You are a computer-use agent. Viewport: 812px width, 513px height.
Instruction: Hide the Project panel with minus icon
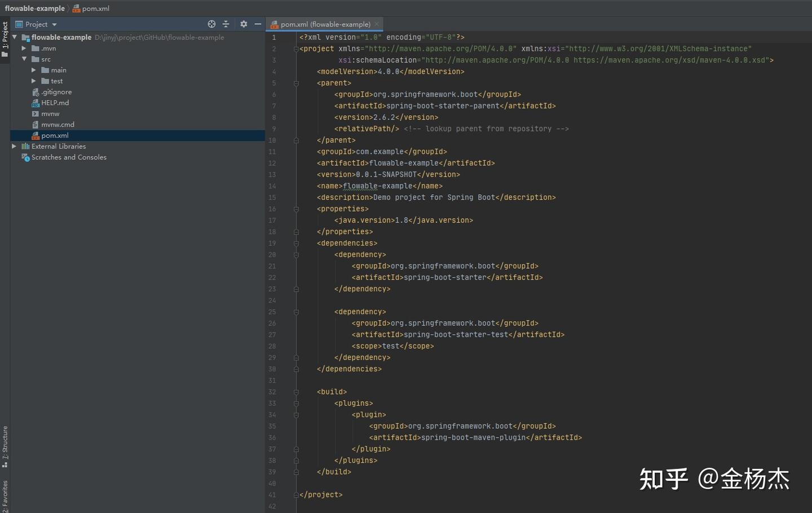tap(258, 24)
